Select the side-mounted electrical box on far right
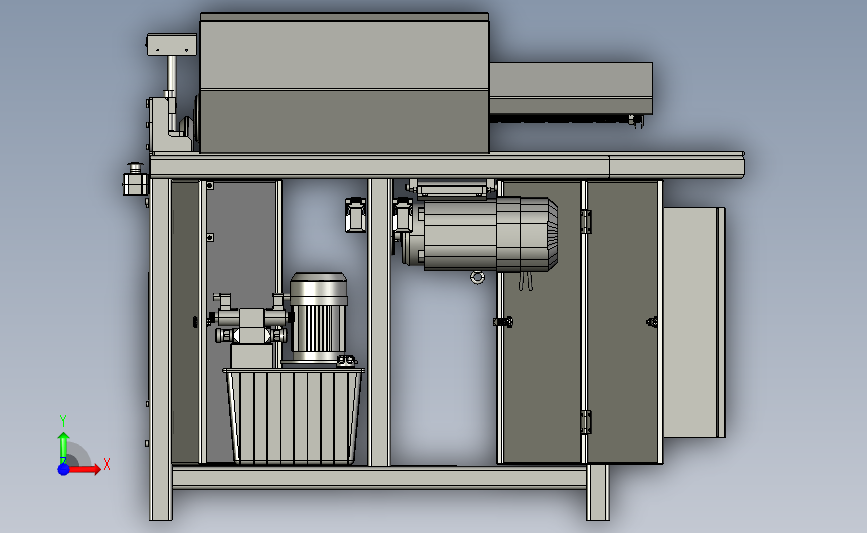This screenshot has width=867, height=533. click(694, 322)
